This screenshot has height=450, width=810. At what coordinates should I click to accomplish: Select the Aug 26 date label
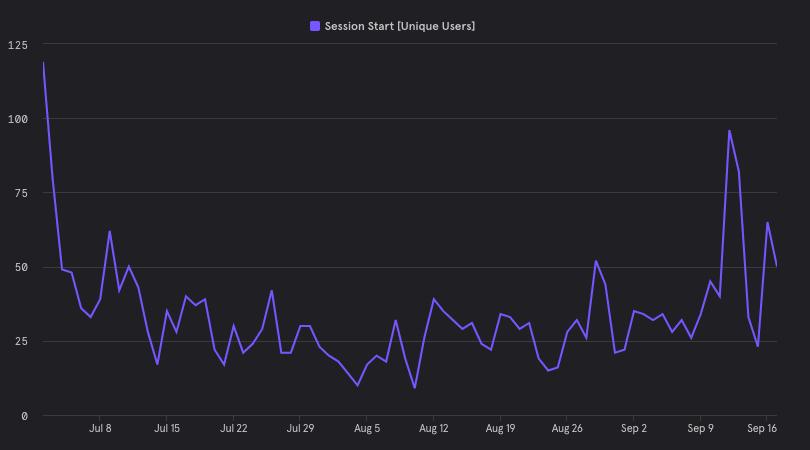[x=567, y=428]
